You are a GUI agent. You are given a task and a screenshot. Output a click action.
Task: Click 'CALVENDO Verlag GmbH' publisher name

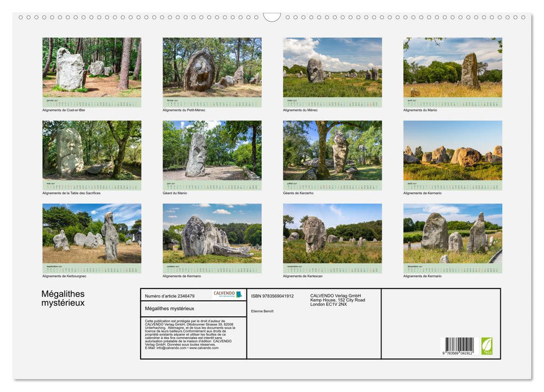click(x=336, y=296)
